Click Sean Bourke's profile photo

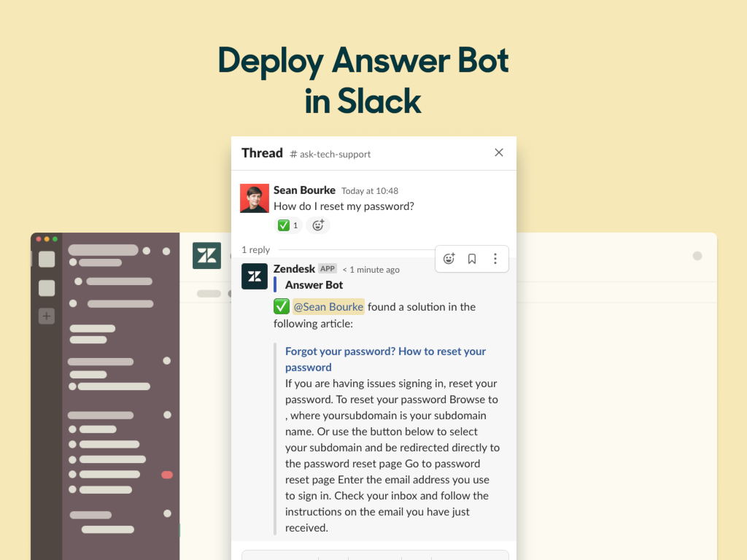click(255, 198)
